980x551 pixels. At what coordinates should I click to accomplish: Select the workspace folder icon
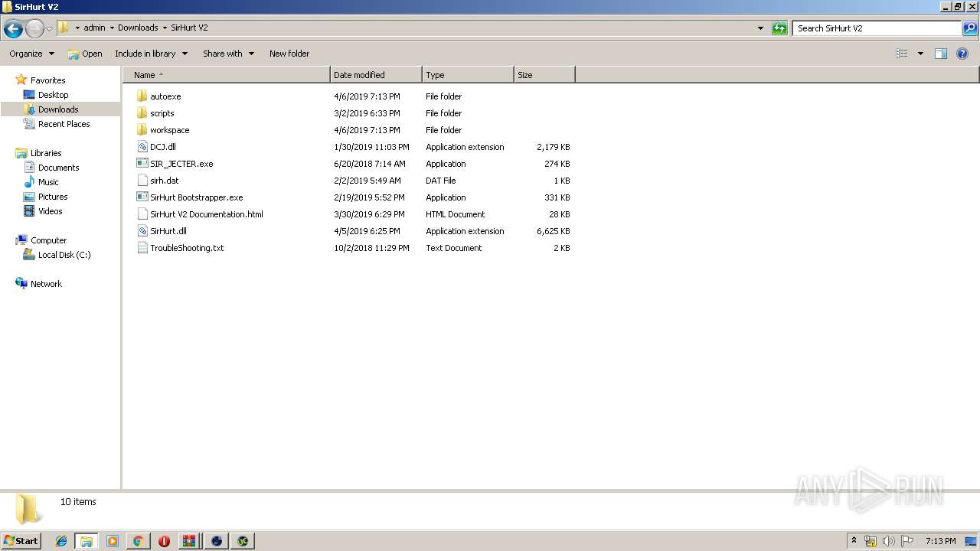(142, 130)
